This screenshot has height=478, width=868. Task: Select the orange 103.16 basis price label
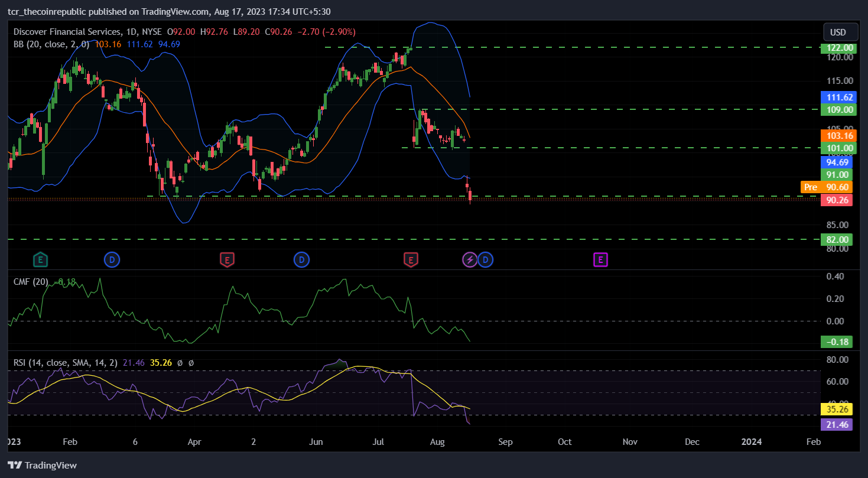pos(838,135)
